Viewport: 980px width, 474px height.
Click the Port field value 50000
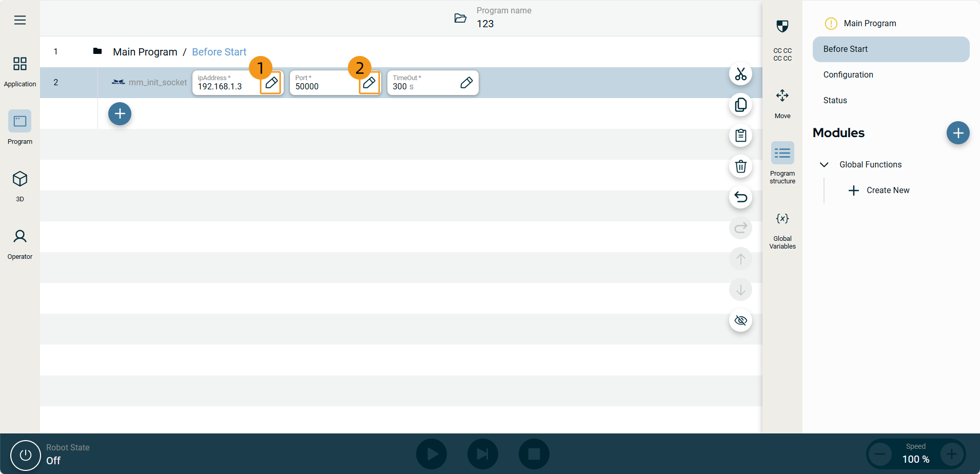click(x=307, y=87)
